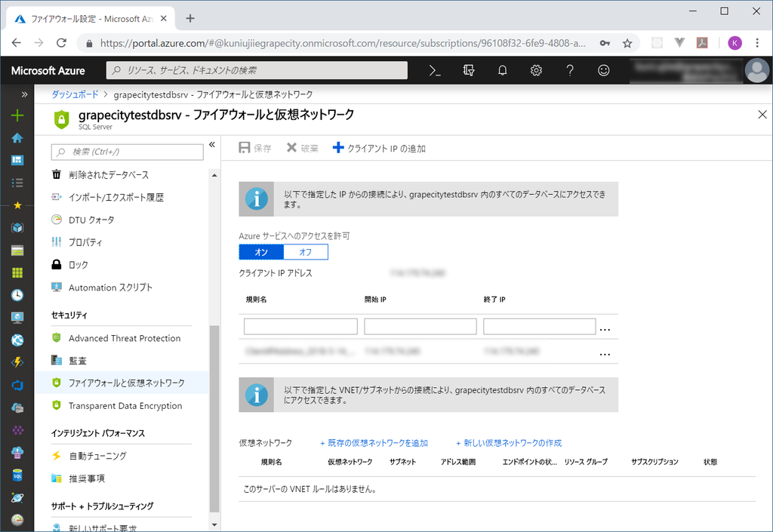The width and height of the screenshot is (773, 532).
Task: Click 破棄 discard button
Action: 303,148
